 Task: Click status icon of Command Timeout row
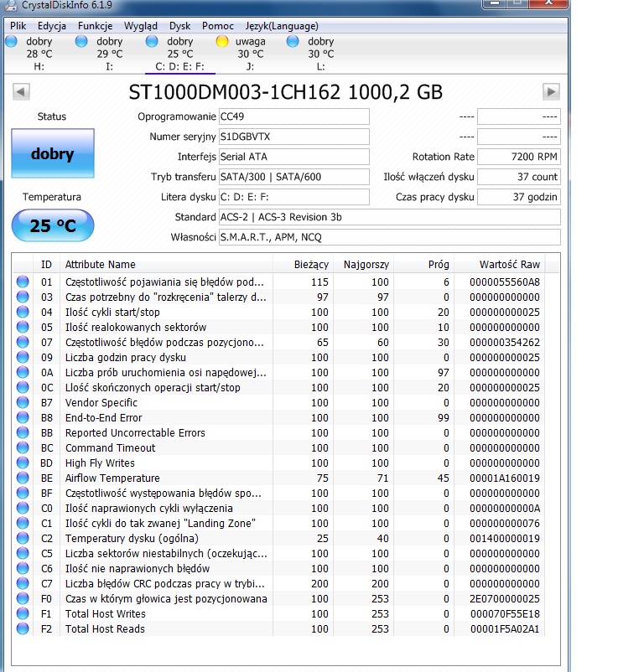point(23,447)
